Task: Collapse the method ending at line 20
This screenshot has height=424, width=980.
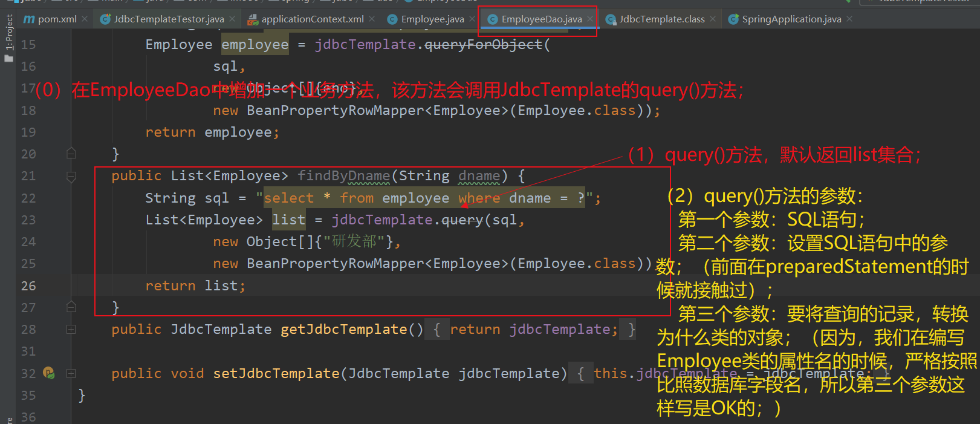Action: (x=71, y=154)
